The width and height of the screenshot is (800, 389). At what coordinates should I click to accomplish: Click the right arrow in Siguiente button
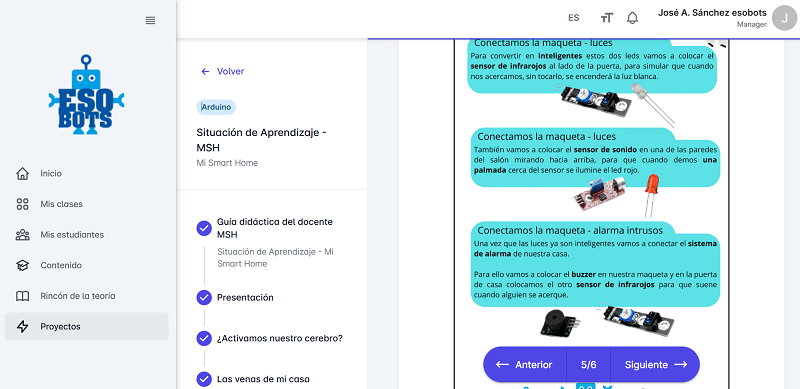click(x=681, y=364)
